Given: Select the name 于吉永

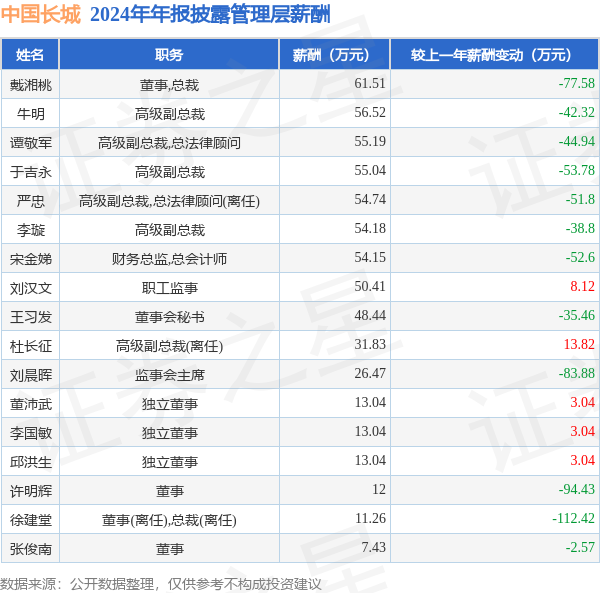Looking at the screenshot, I should (x=31, y=172).
